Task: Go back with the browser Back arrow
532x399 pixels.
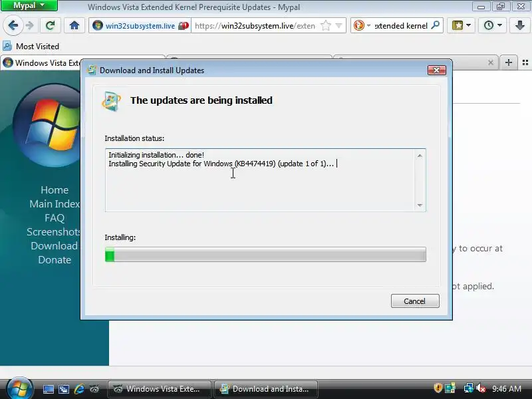Action: click(13, 25)
